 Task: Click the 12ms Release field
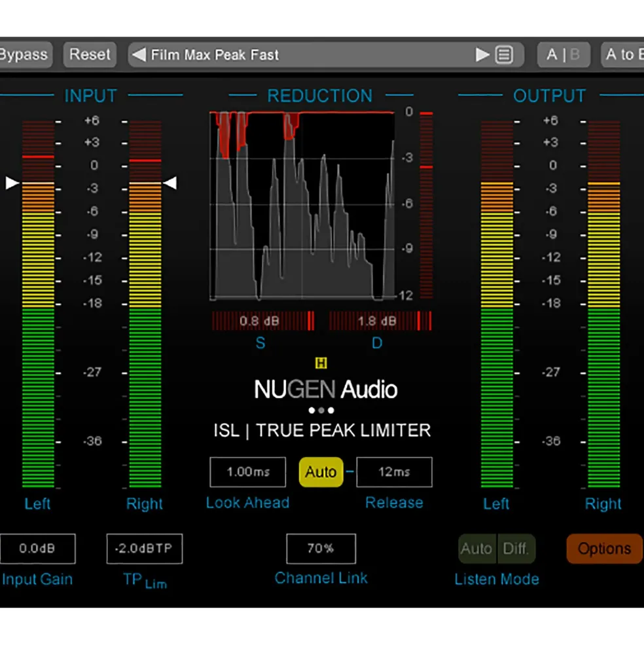click(395, 472)
